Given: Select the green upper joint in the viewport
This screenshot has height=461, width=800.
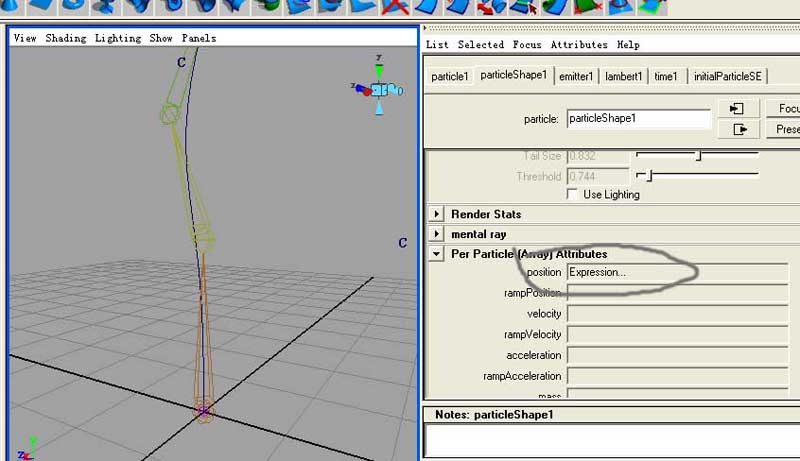Looking at the screenshot, I should point(170,114).
